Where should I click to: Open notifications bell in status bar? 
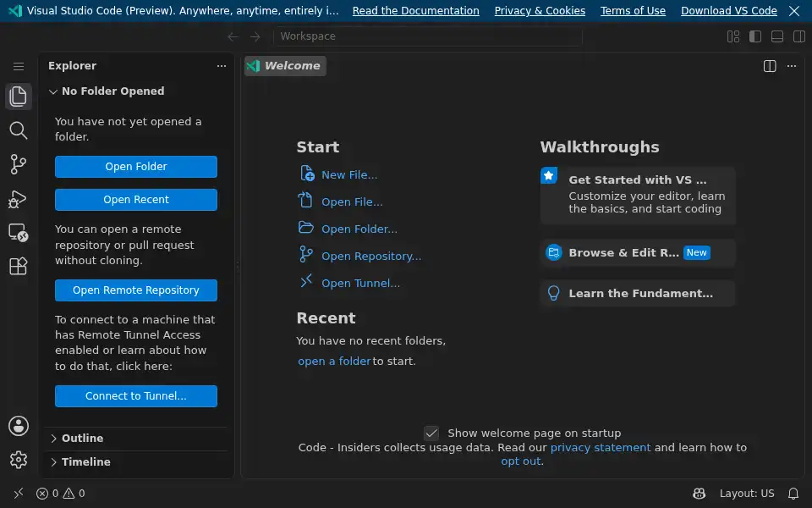click(793, 494)
